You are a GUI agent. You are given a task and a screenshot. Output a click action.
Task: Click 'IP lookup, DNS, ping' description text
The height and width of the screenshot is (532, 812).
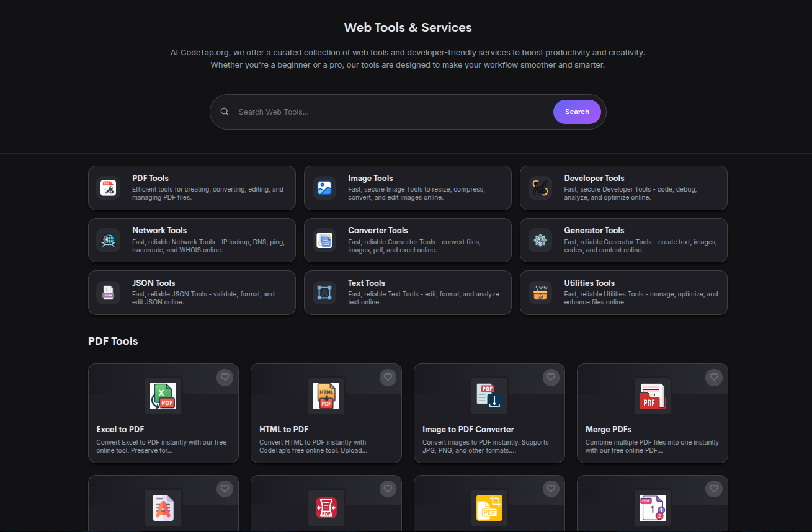point(208,246)
